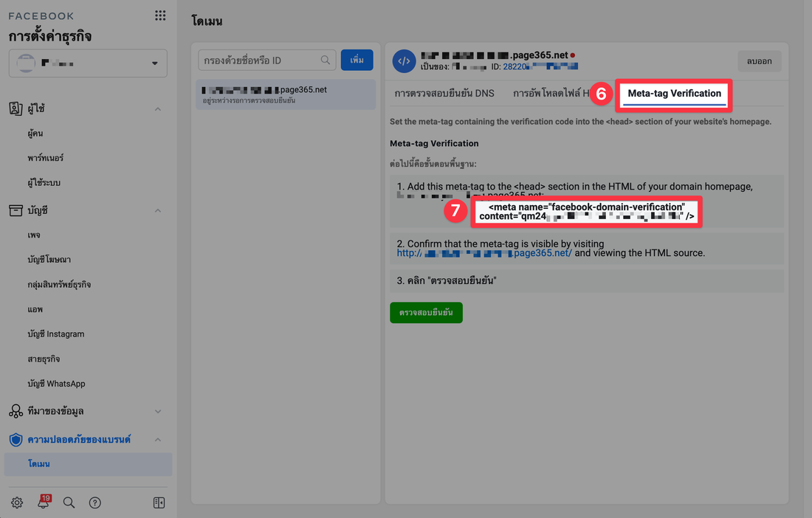Open ผู้ใช้ระบบ in the sidebar
Viewport: 812px width, 518px height.
click(x=44, y=183)
